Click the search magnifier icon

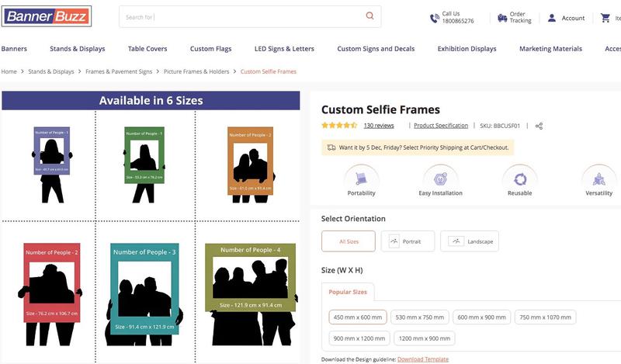[369, 16]
